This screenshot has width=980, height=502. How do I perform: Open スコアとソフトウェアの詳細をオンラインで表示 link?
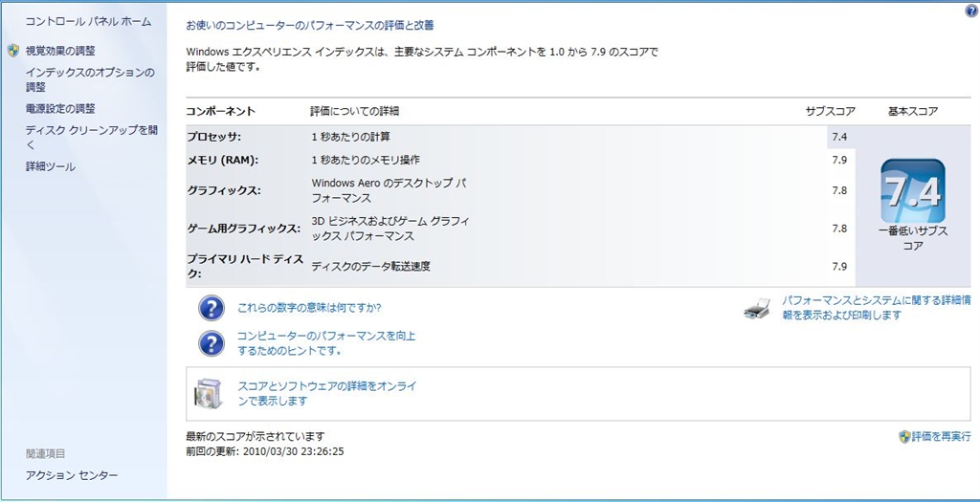(x=327, y=393)
